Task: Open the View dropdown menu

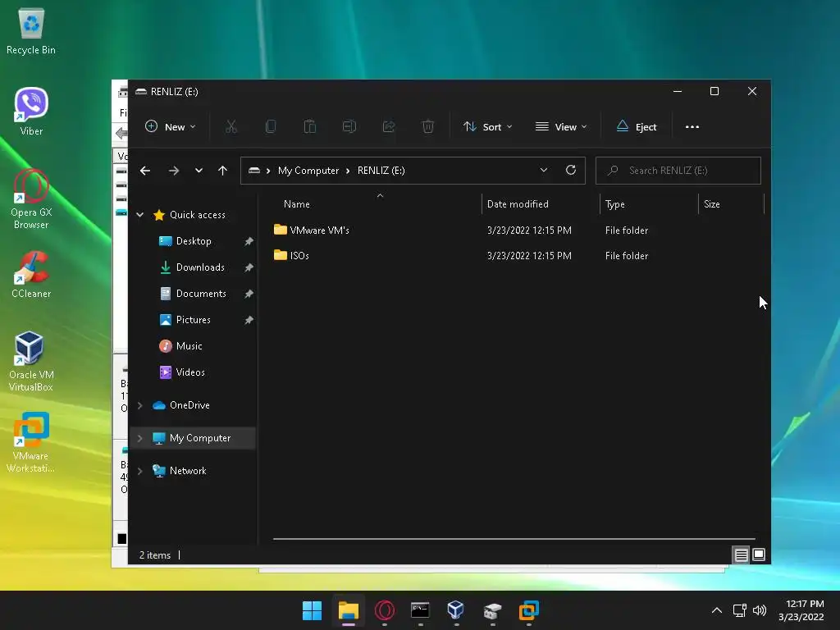Action: tap(561, 127)
